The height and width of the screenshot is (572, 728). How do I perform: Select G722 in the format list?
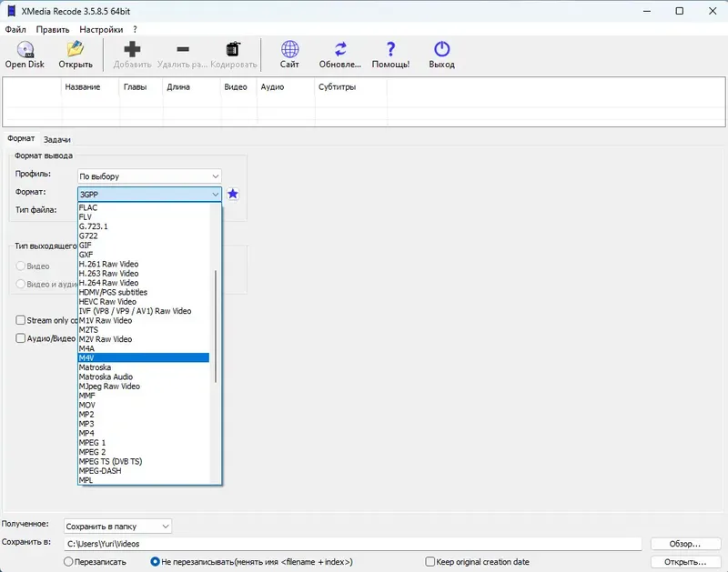point(144,236)
